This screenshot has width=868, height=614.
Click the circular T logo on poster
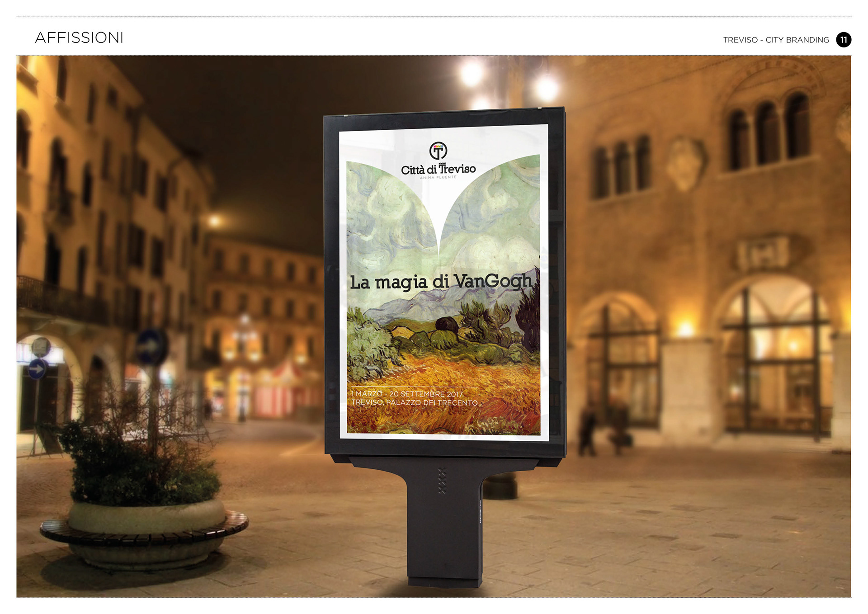tap(438, 151)
